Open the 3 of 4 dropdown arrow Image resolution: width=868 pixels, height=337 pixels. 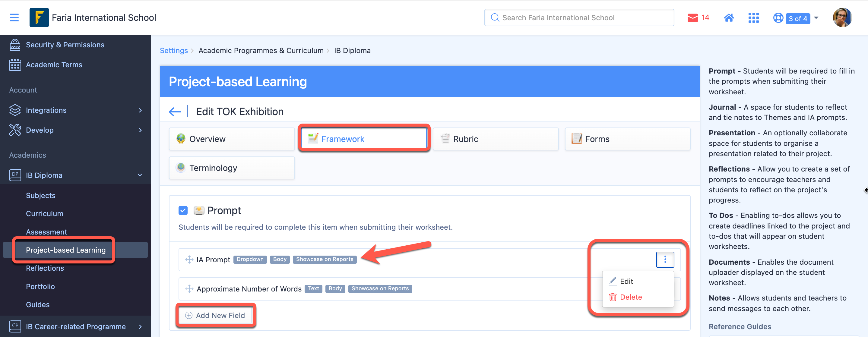click(816, 17)
